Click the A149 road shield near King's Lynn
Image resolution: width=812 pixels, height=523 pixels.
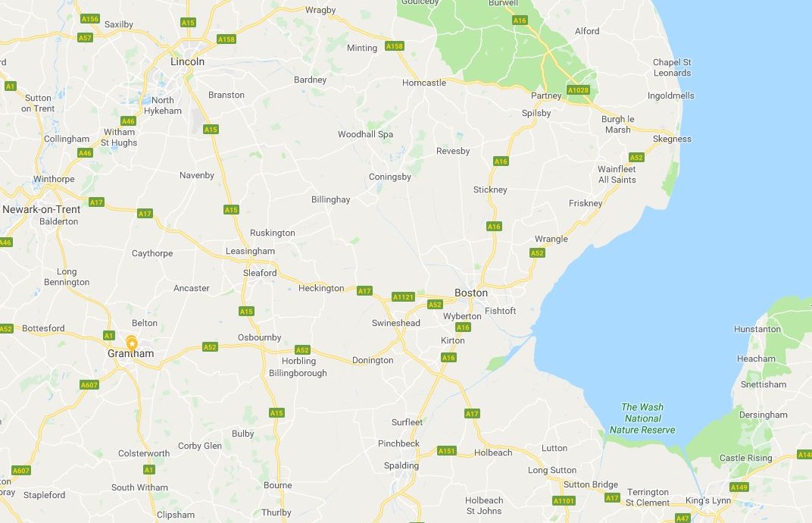coord(739,487)
